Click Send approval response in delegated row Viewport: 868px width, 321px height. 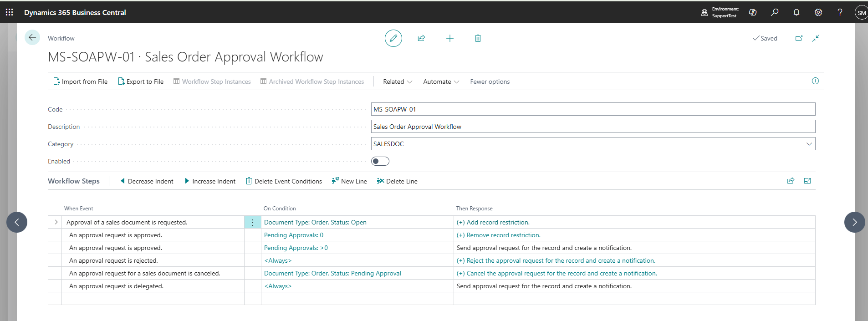click(544, 286)
